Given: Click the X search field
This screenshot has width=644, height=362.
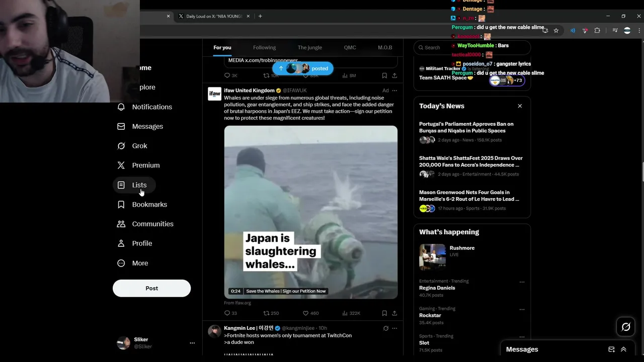Looking at the screenshot, I should [x=472, y=48].
